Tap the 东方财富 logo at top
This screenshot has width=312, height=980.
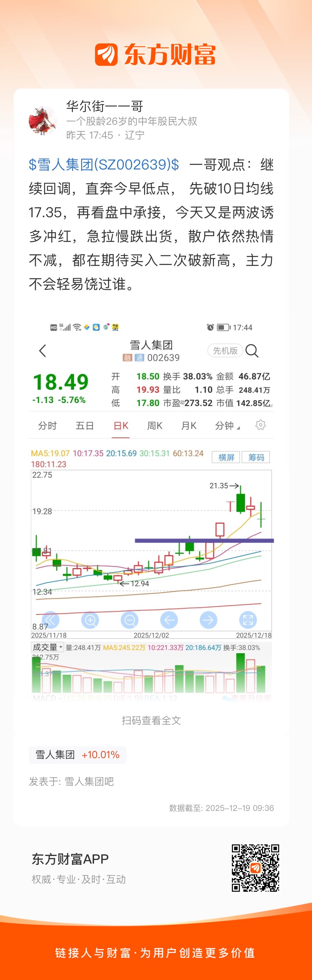coord(155,54)
